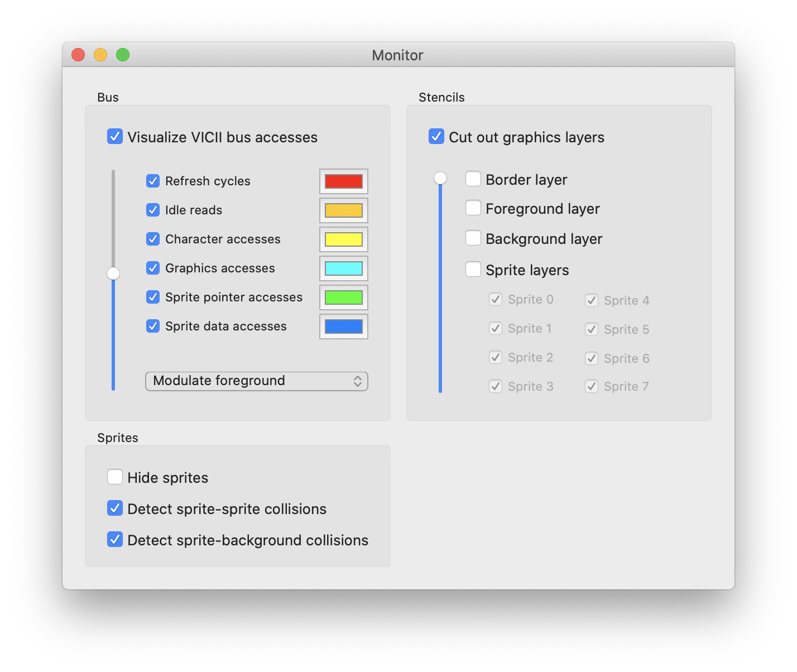The height and width of the screenshot is (672, 797).
Task: Click the Stencils opacity slider knob
Action: [440, 178]
